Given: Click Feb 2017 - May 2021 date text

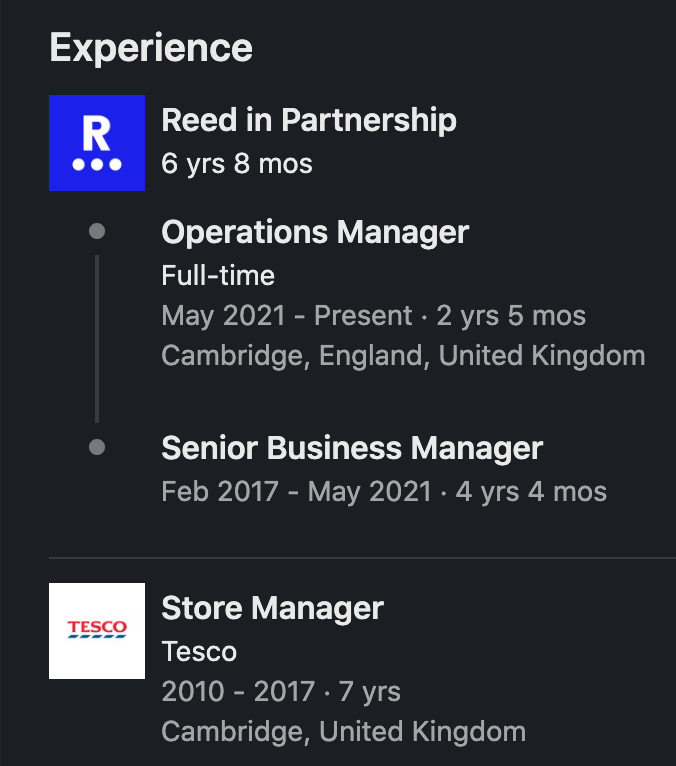Looking at the screenshot, I should [x=296, y=492].
